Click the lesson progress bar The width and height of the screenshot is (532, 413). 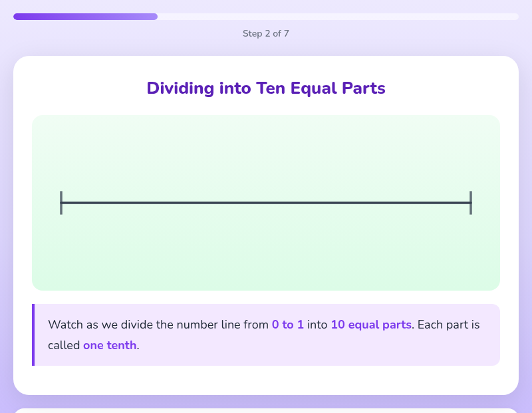click(266, 16)
